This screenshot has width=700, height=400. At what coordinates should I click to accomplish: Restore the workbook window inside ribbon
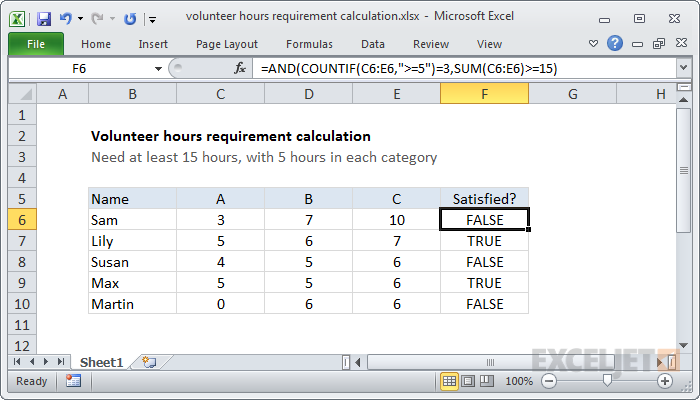(x=659, y=43)
